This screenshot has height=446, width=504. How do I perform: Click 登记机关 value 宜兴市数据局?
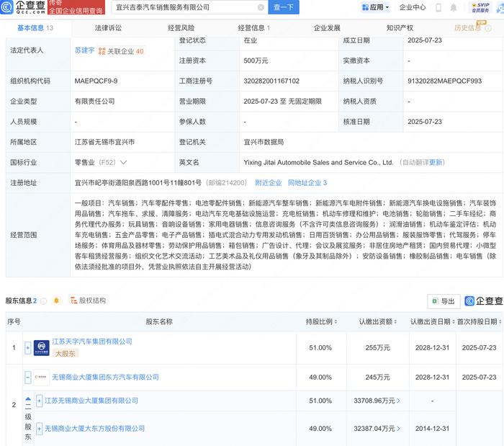[x=264, y=142]
